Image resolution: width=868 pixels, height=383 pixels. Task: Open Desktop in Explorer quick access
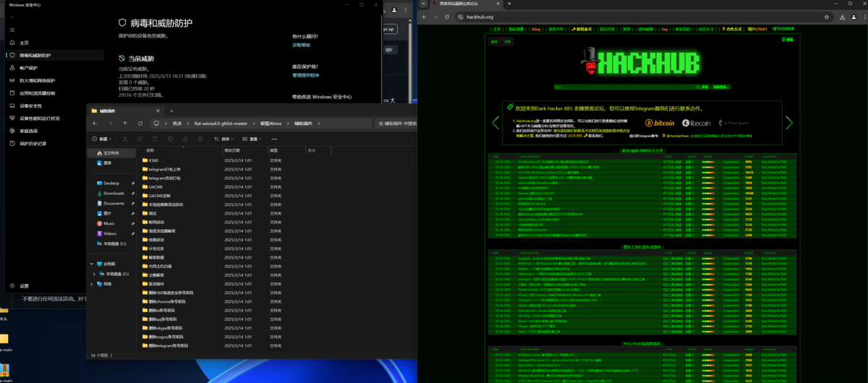111,184
